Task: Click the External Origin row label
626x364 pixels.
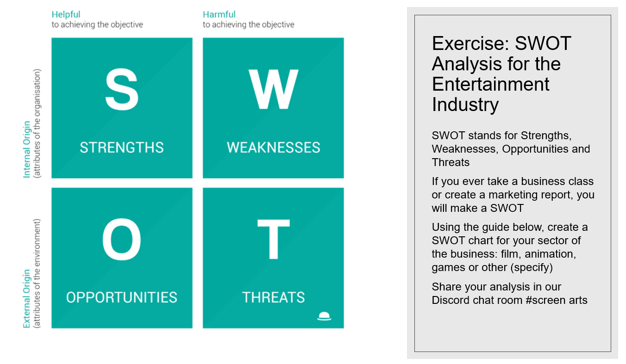Action: [x=27, y=298]
